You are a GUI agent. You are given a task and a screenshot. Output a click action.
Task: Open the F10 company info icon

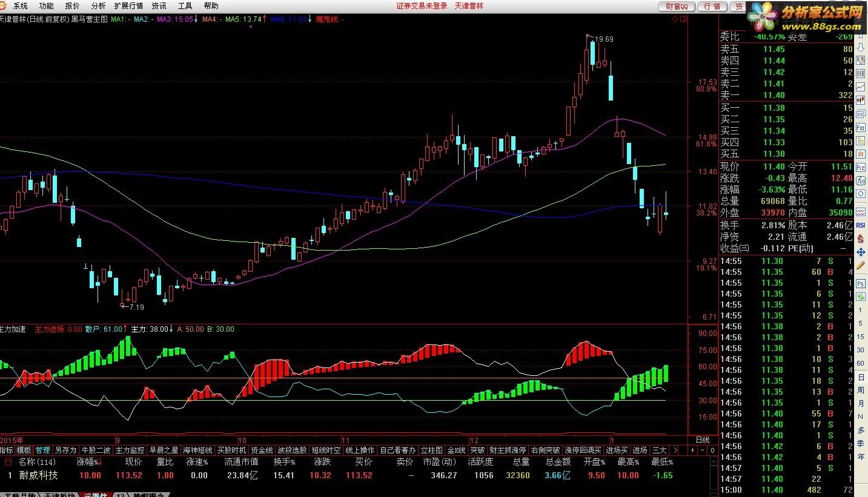[861, 128]
